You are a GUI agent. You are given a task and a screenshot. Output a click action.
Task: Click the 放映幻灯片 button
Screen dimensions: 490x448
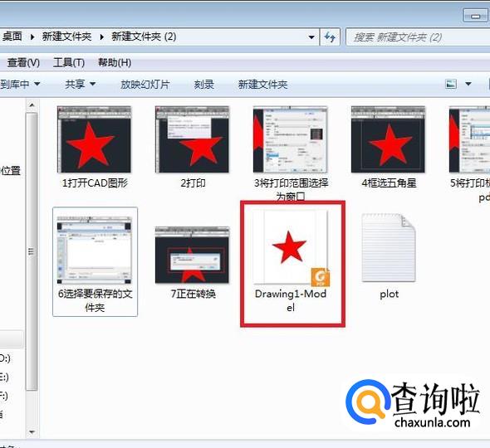coord(145,85)
